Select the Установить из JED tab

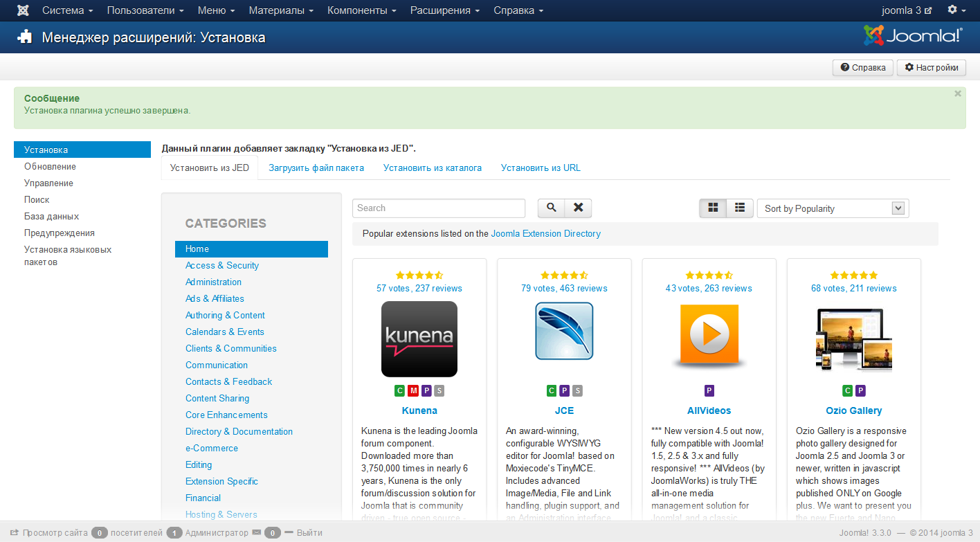(x=210, y=168)
